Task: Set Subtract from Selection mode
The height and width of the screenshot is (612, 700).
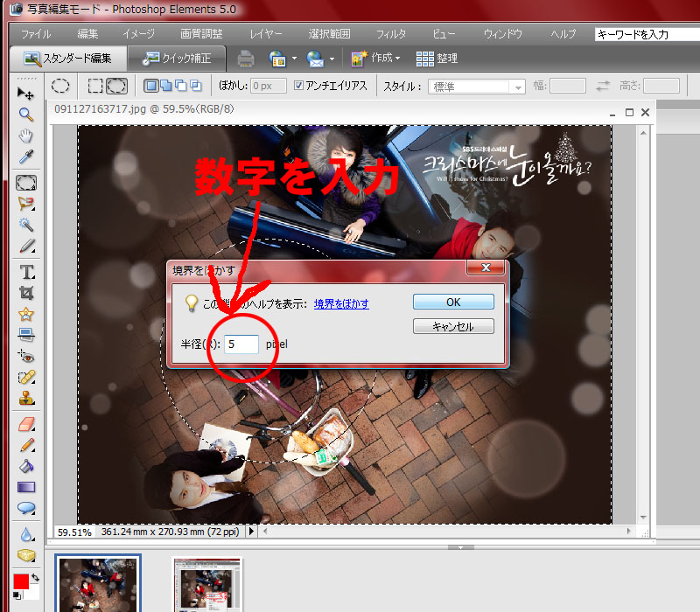Action: tap(181, 86)
